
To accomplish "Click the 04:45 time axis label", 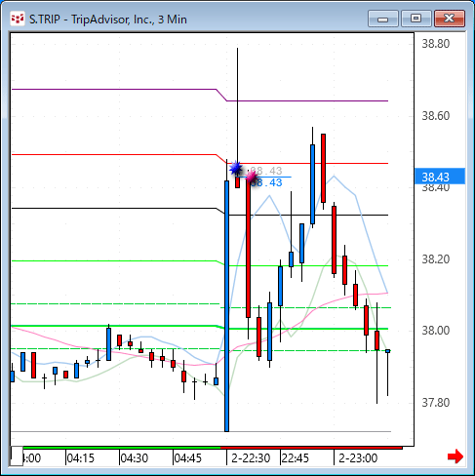I will [x=188, y=458].
